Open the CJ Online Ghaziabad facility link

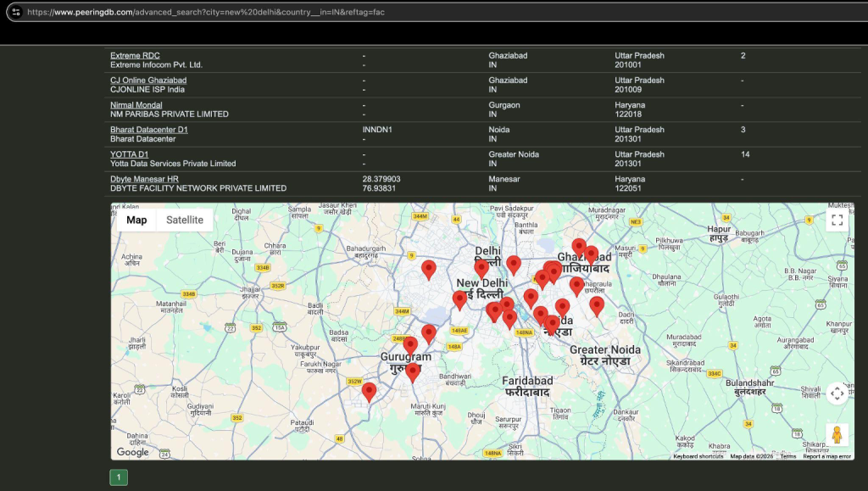pyautogui.click(x=148, y=81)
